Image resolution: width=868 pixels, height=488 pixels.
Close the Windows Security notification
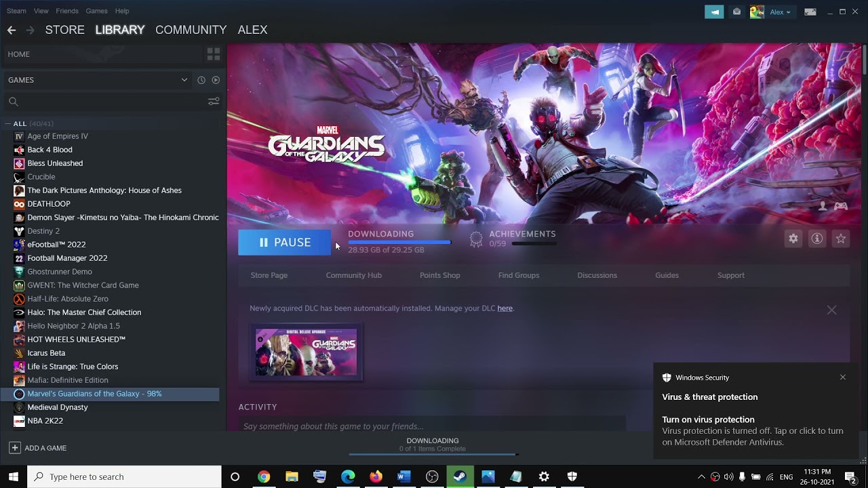tap(843, 378)
